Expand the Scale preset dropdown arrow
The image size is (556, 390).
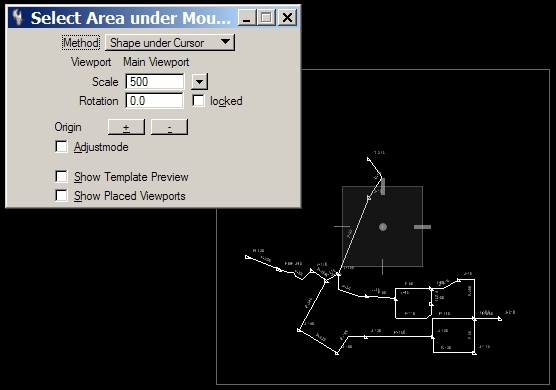200,82
